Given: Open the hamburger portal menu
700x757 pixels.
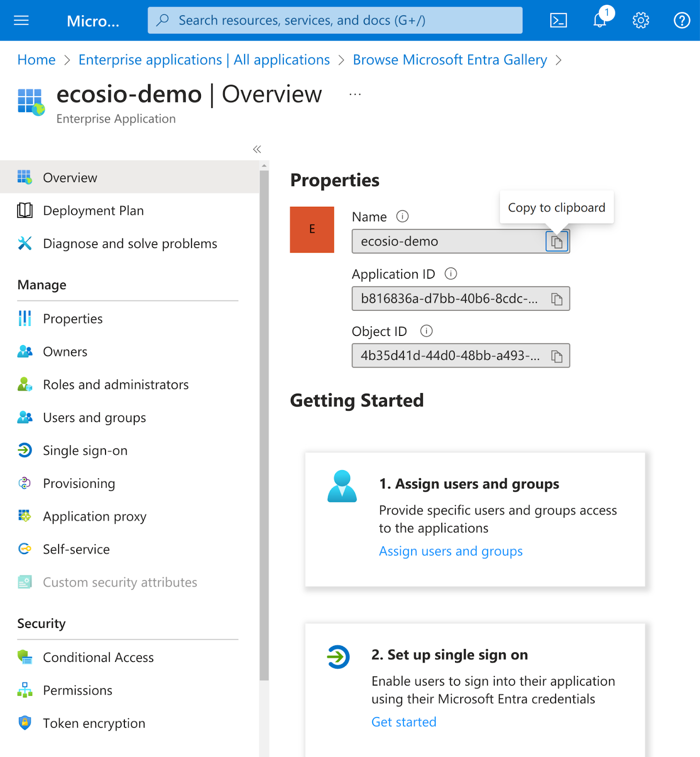Looking at the screenshot, I should [21, 20].
